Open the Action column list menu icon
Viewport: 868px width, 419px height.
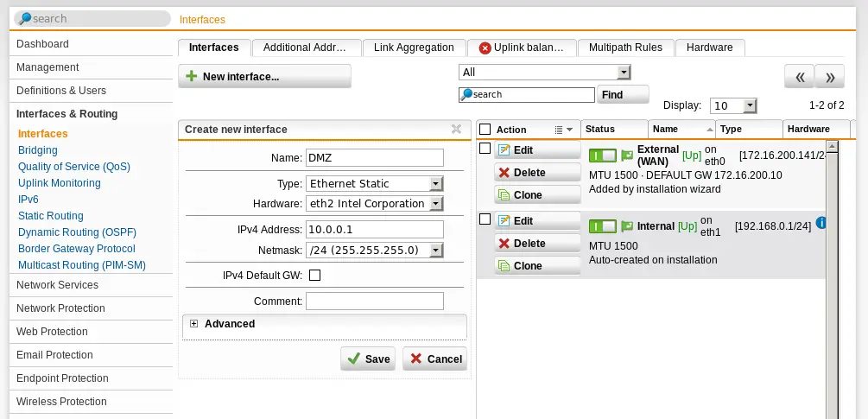pyautogui.click(x=562, y=130)
